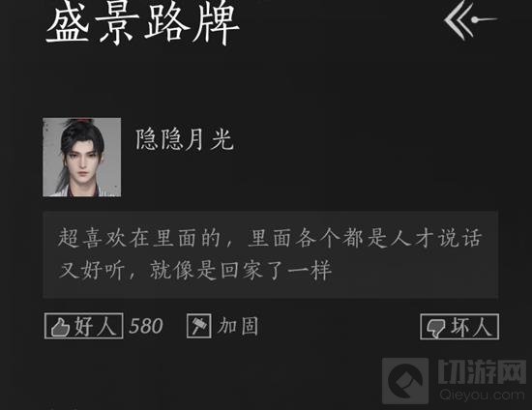Screen dimensions: 532x410
Task: Click the hammer icon beside 加固
Action: (x=199, y=326)
